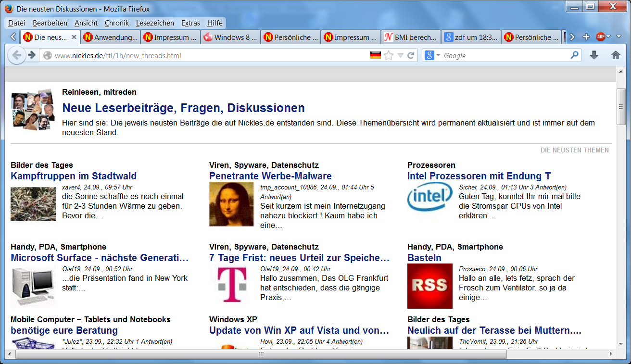Click the Google search engine icon
Image resolution: width=631 pixels, height=364 pixels.
coord(430,55)
